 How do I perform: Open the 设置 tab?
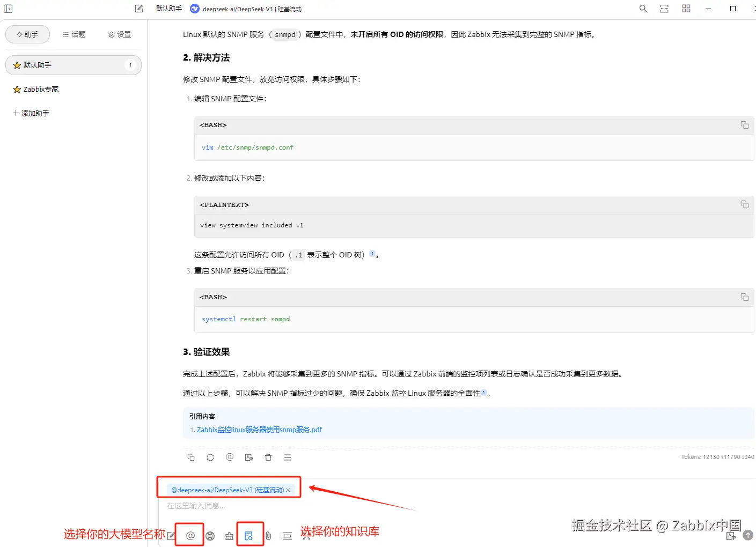point(120,34)
